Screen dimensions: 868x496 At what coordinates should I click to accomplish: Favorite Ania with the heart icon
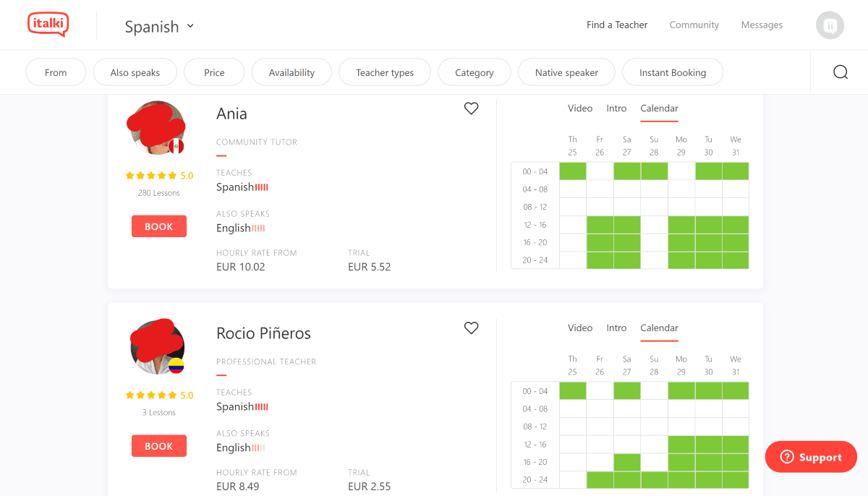(471, 108)
